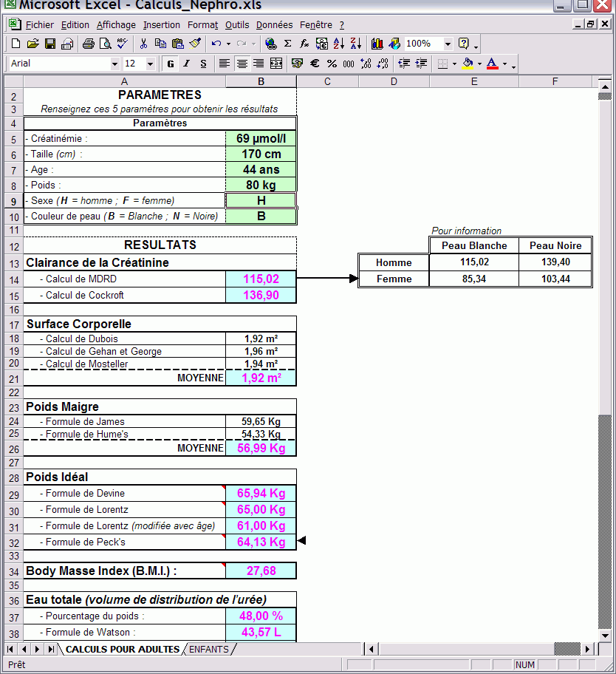Viewport: 616px width, 674px height.
Task: Click the vertical scrollbar down arrow
Action: click(605, 636)
